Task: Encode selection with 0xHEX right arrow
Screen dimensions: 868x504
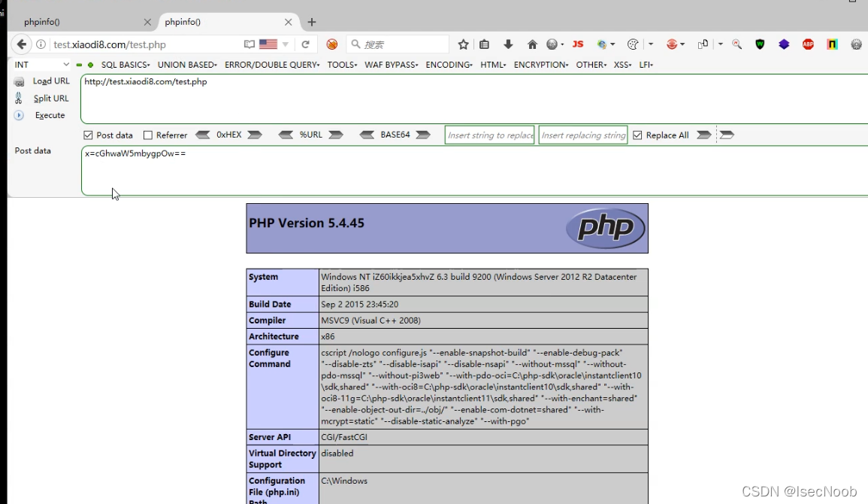Action: point(255,135)
